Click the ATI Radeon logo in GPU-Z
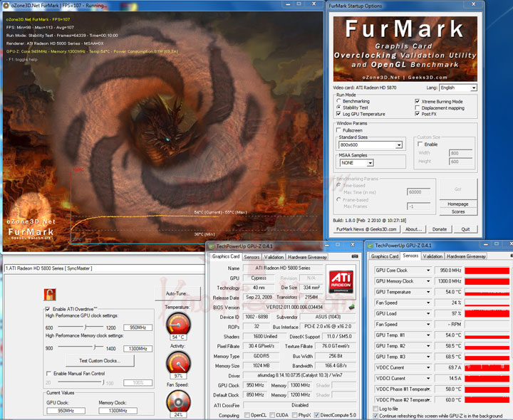 (x=341, y=280)
